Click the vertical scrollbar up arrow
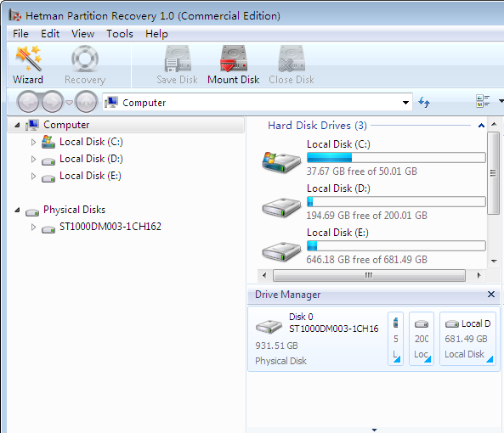This screenshot has width=504, height=433. 494,124
